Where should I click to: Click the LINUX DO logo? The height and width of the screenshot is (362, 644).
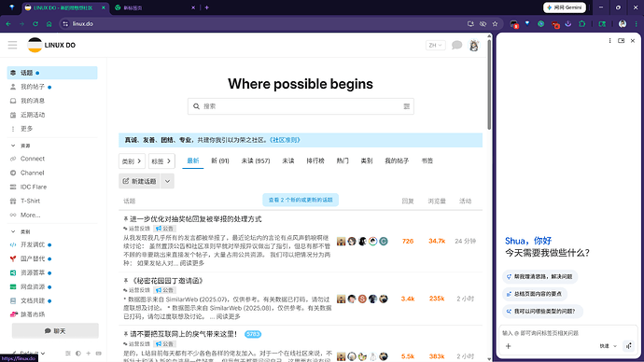51,45
